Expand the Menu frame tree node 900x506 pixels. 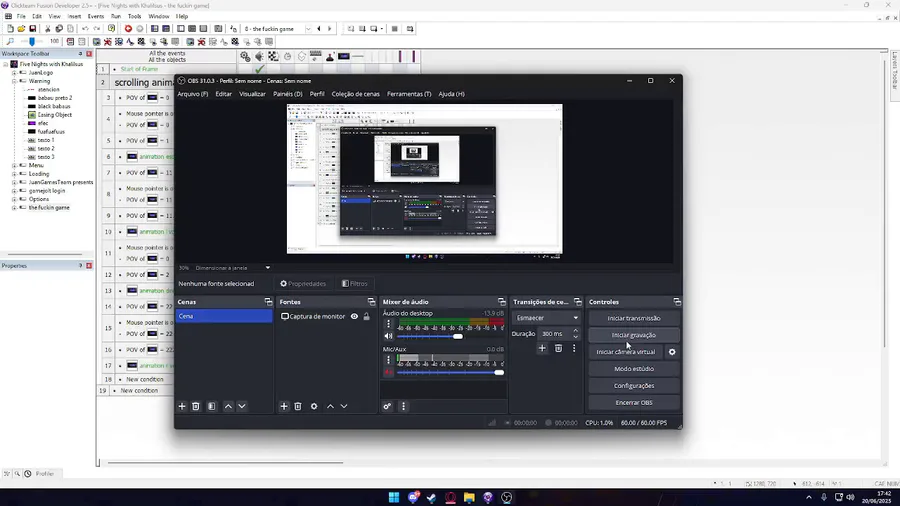[x=14, y=165]
